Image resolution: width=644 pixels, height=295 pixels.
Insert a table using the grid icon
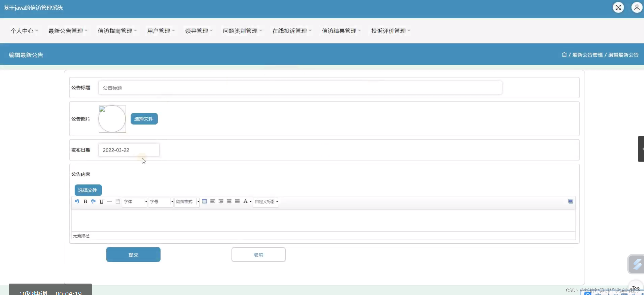(x=204, y=201)
